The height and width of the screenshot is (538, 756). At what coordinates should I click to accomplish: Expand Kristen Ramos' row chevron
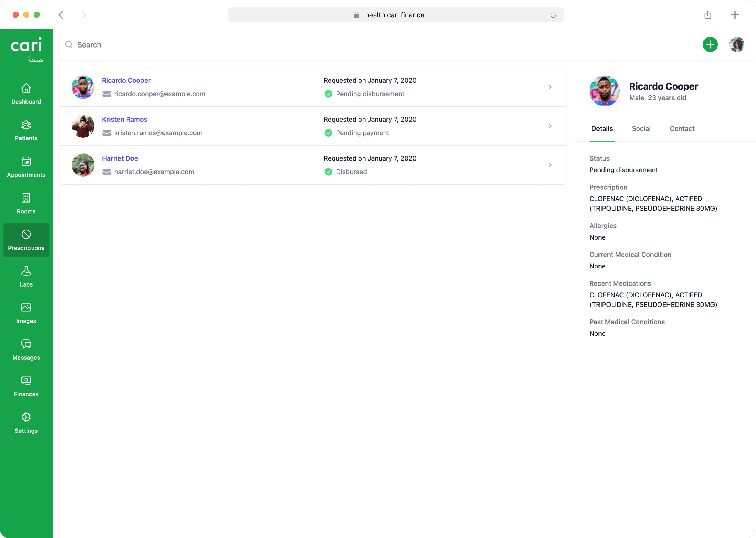coord(550,126)
